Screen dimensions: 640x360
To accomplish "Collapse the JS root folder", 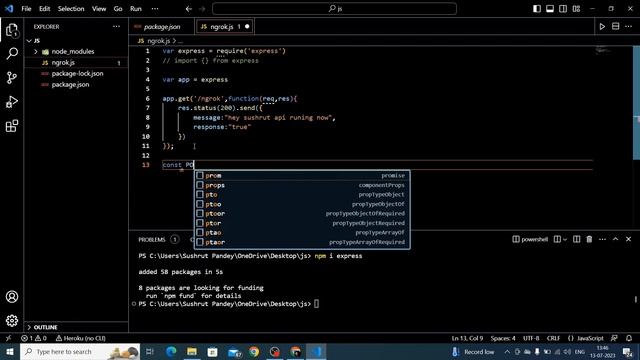I will coord(37,40).
